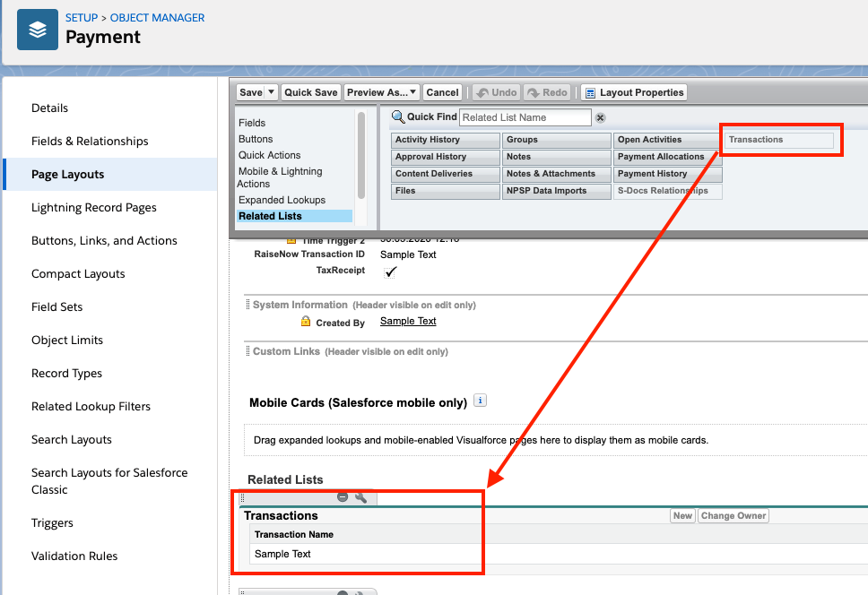Click the System Information section header
This screenshot has height=595, width=868.
click(x=364, y=305)
